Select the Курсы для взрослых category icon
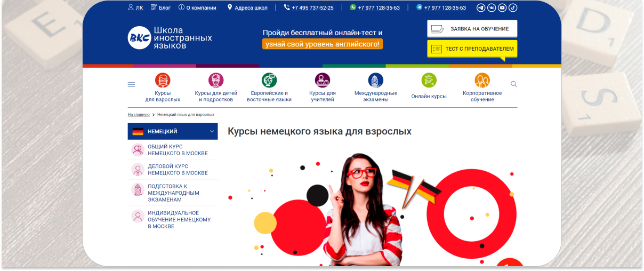 pyautogui.click(x=163, y=81)
